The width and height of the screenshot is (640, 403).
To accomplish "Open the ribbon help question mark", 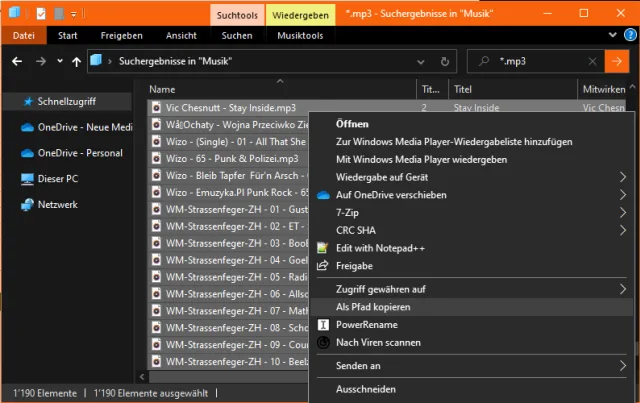I will click(626, 36).
